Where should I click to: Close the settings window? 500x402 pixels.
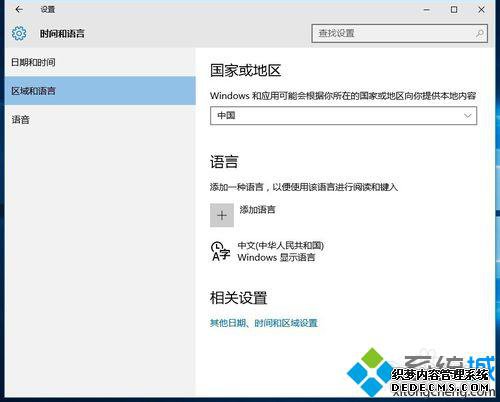coord(481,10)
